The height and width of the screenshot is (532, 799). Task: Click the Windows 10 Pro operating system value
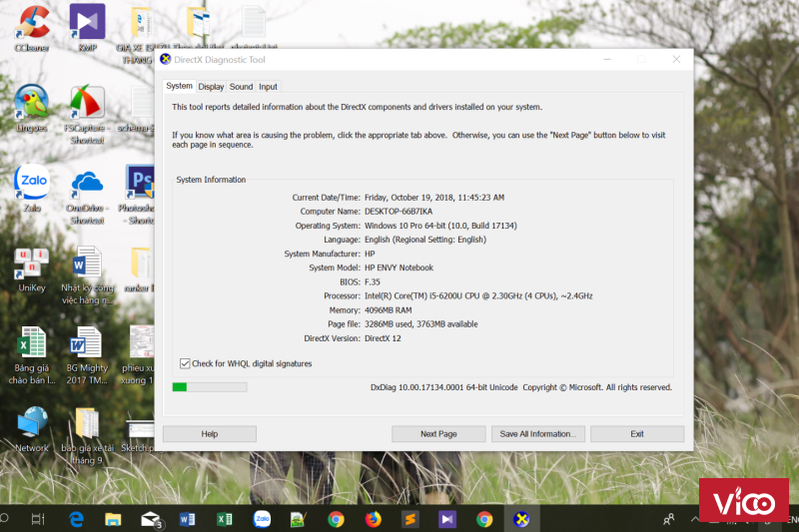click(440, 226)
